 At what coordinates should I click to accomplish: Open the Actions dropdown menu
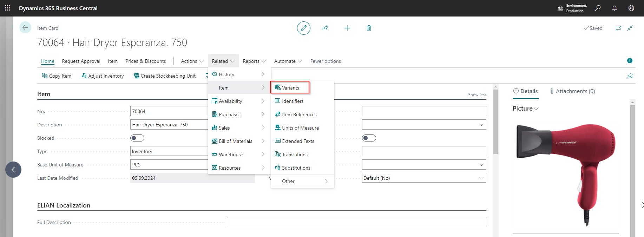(192, 61)
